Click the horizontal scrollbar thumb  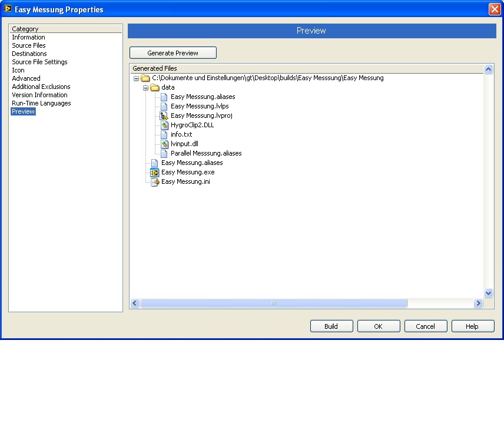274,303
